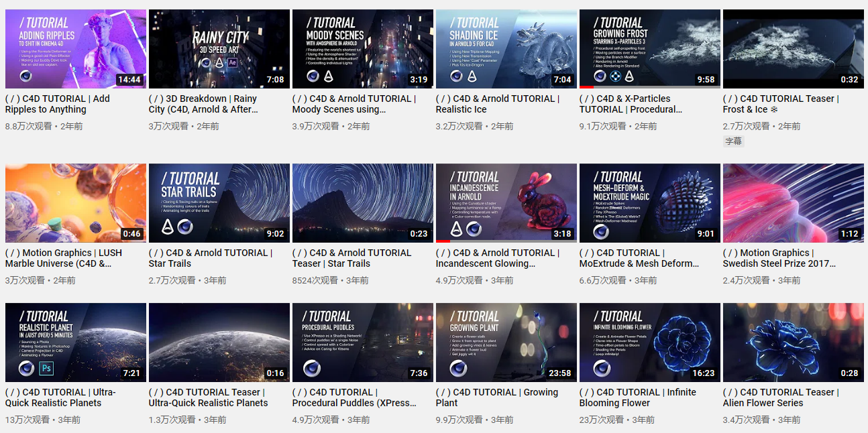Play the Moody Scenes tutorial thumbnail
The width and height of the screenshot is (868, 433).
point(362,49)
